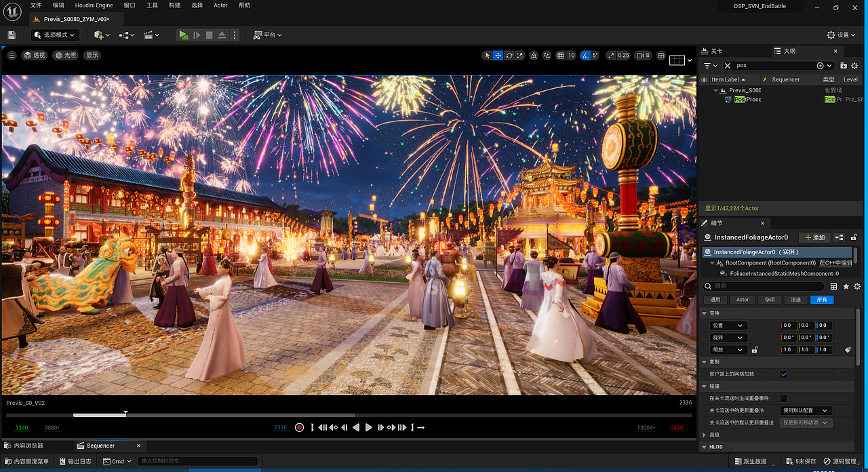
Task: Change scale snap value 0.25
Action: tap(623, 56)
